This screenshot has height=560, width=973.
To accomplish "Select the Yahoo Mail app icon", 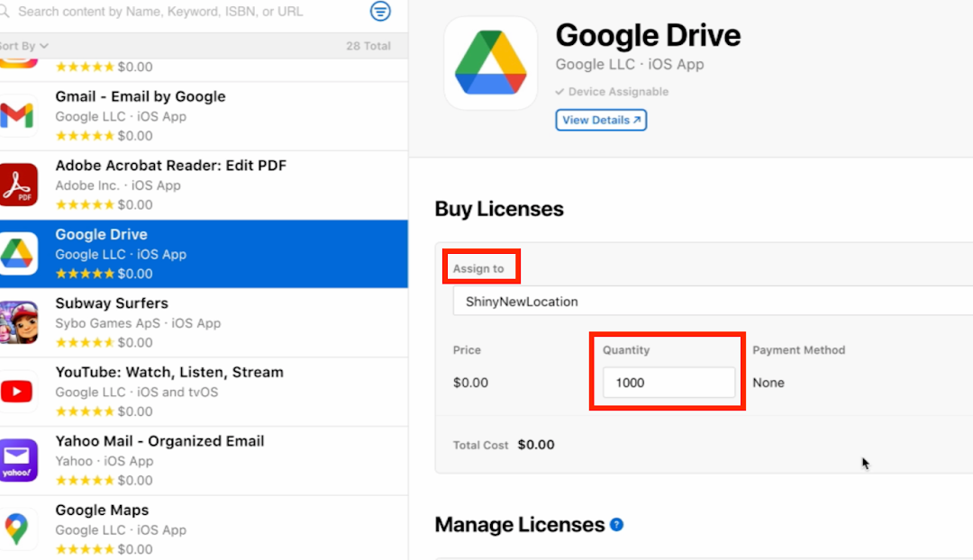I will tap(18, 460).
